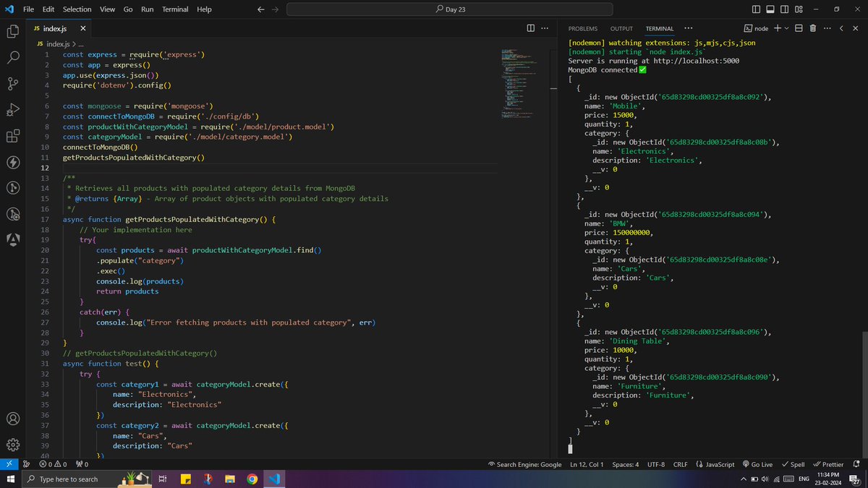
Task: Open the Extensions view
Action: (x=12, y=136)
